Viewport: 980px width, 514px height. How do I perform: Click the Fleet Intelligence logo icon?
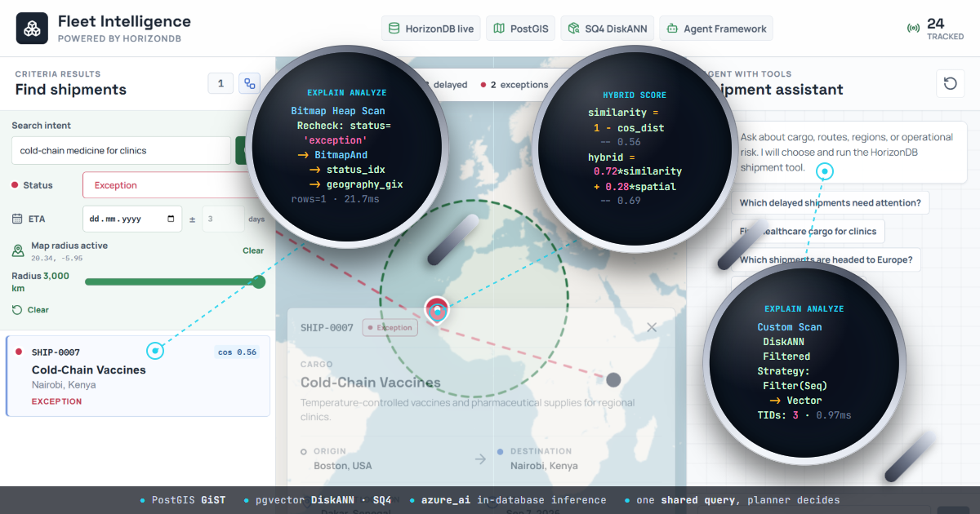point(32,28)
